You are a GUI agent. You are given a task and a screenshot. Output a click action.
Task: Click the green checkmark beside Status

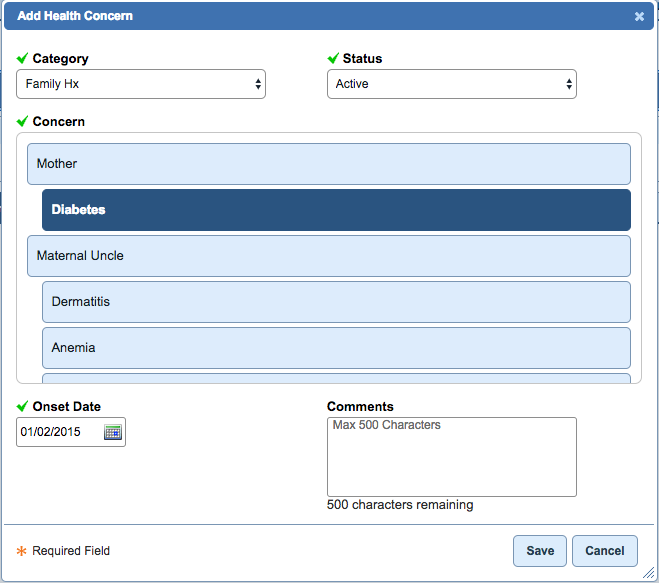tap(333, 59)
